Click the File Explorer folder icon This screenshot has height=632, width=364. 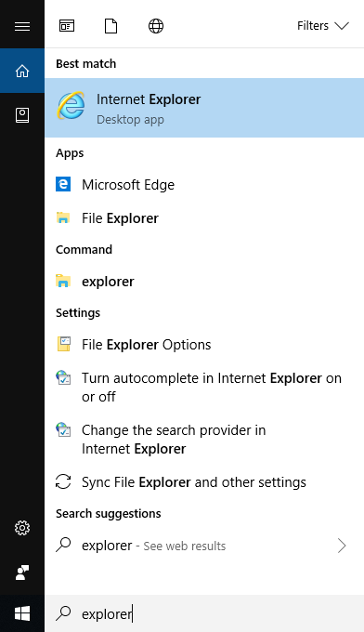(63, 217)
